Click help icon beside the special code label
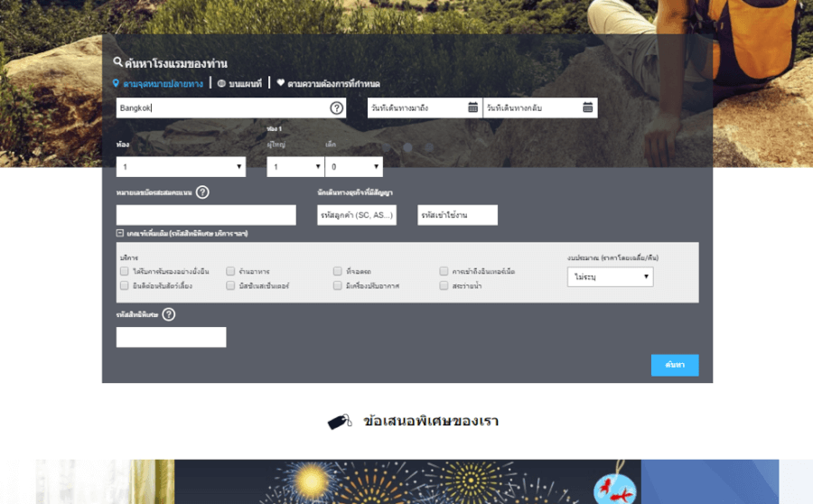The image size is (813, 504). point(169,314)
